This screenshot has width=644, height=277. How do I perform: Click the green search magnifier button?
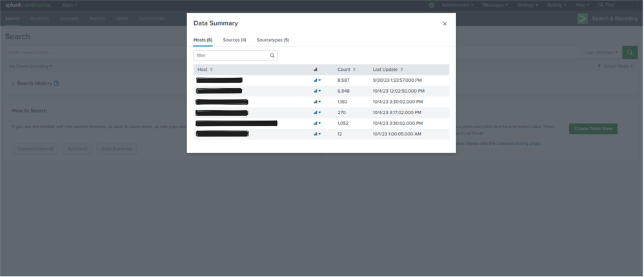click(629, 52)
